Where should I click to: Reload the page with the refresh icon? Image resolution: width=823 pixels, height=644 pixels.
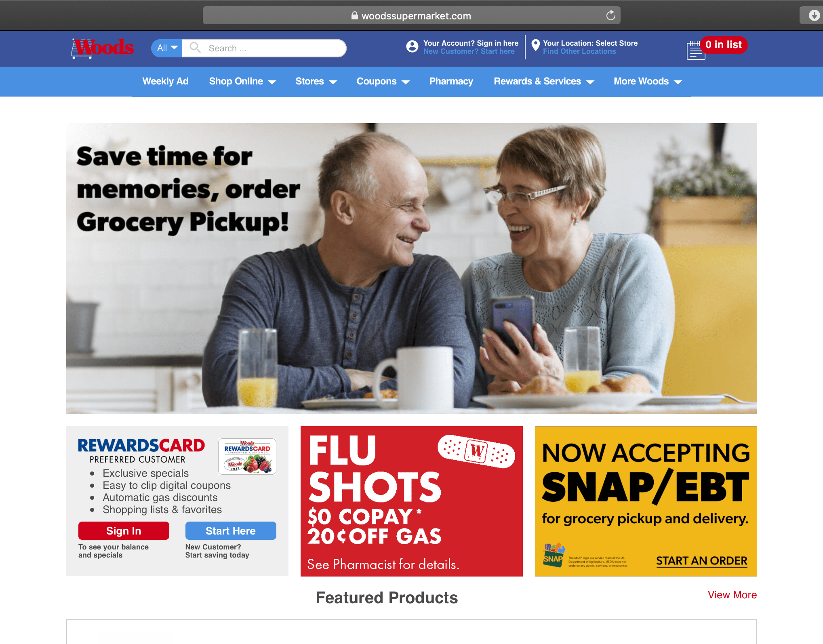(610, 15)
